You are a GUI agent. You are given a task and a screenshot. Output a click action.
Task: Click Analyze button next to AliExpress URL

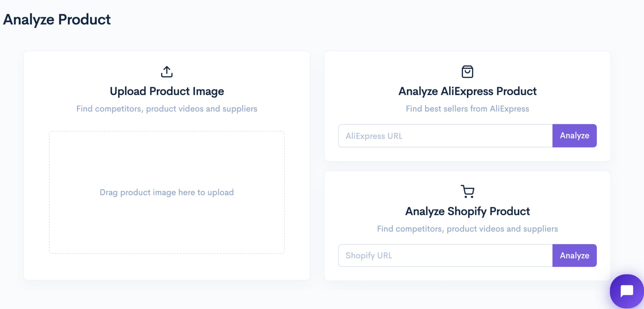coord(575,136)
